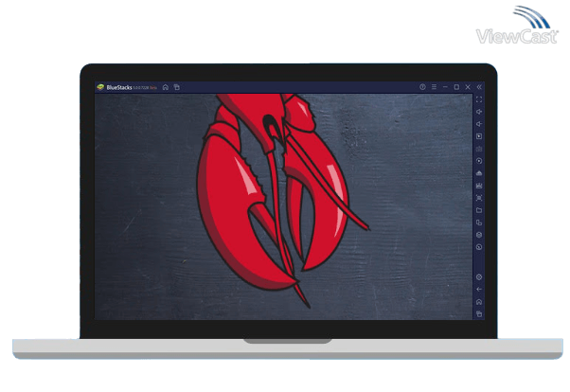Toggle fullscreen mode in the side toolbar
The image size is (570, 392).
(x=479, y=99)
